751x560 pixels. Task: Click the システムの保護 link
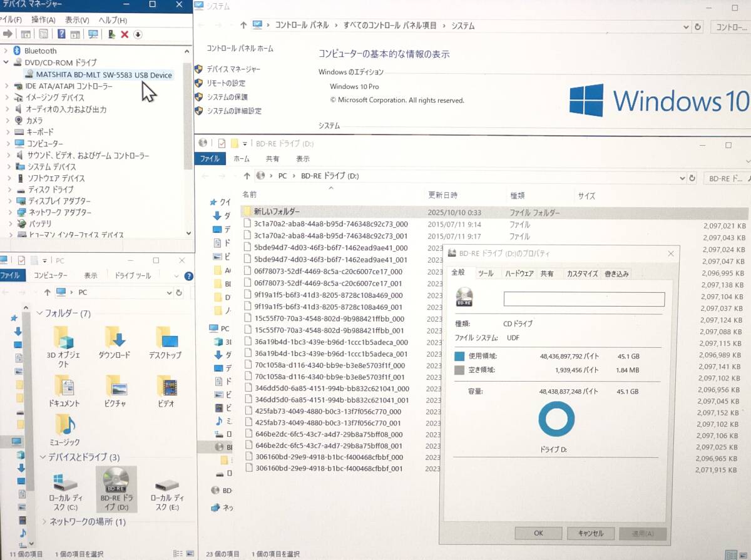click(x=227, y=97)
